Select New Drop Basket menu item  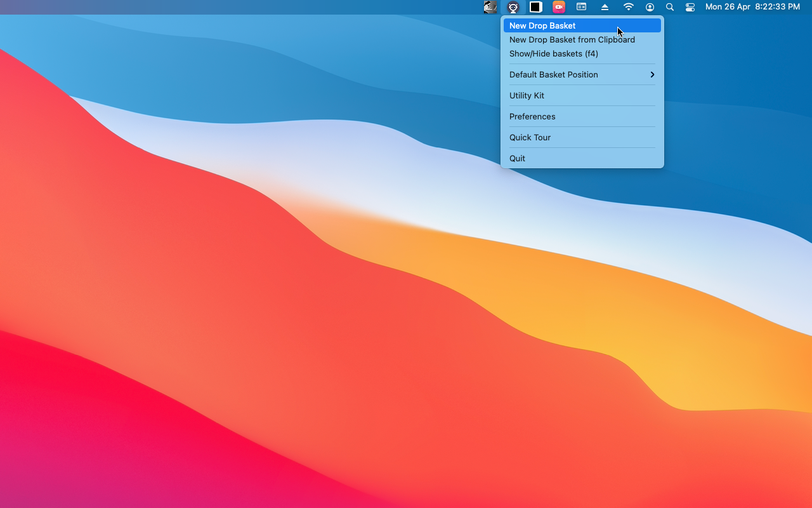542,25
